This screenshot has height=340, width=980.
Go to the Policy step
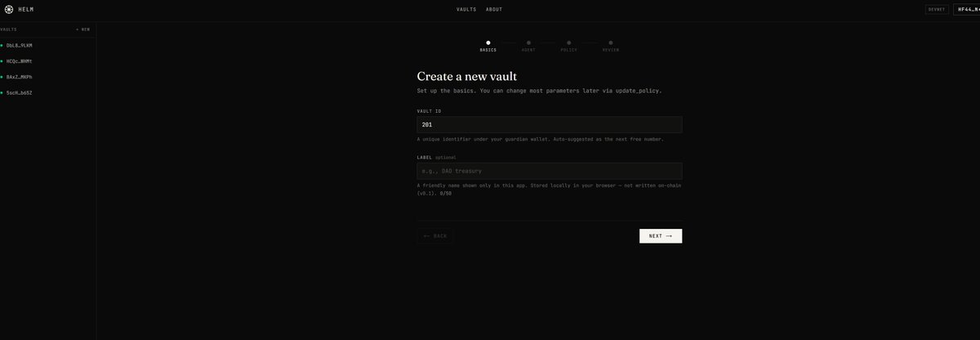click(x=568, y=46)
